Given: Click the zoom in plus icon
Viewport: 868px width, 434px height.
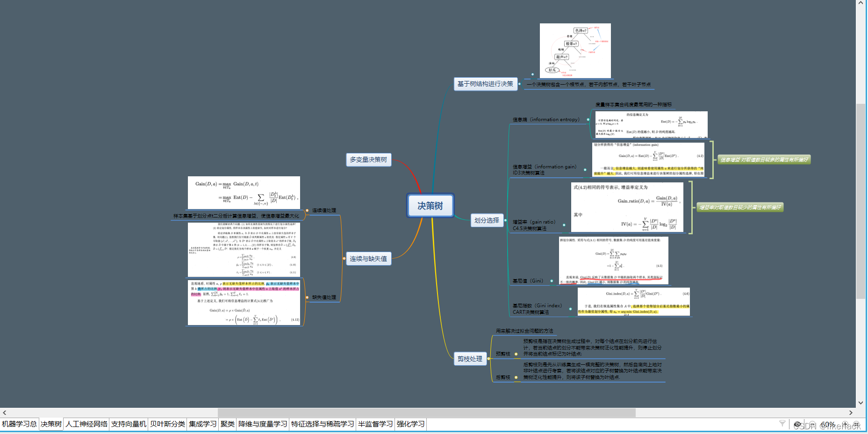Looking at the screenshot, I should (845, 424).
